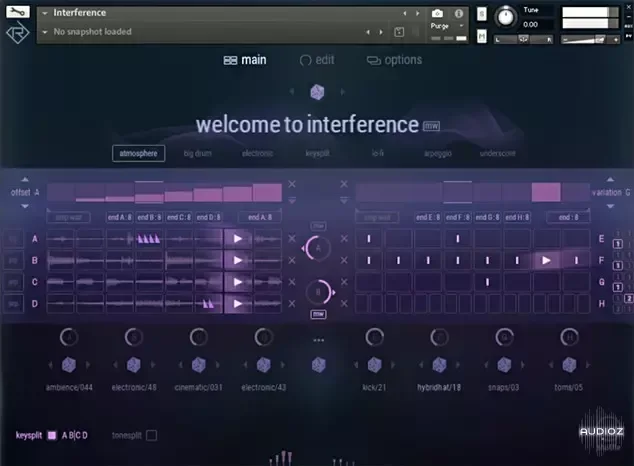Increase offset with the up arrow

pyautogui.click(x=25, y=179)
